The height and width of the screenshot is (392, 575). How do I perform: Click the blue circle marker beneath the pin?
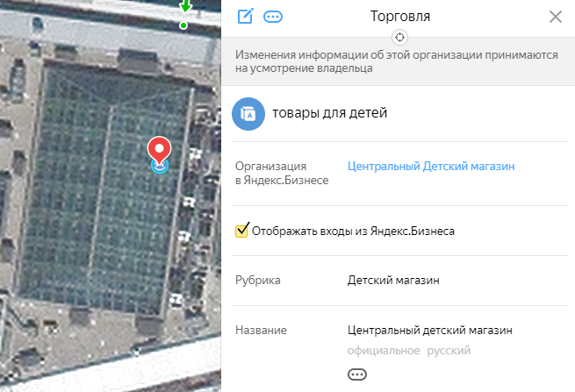(160, 167)
